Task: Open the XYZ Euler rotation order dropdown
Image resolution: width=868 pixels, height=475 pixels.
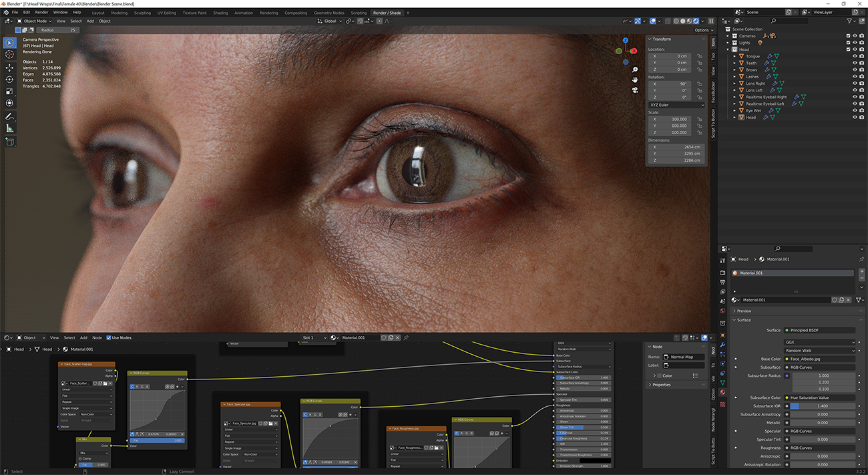Action: point(676,104)
